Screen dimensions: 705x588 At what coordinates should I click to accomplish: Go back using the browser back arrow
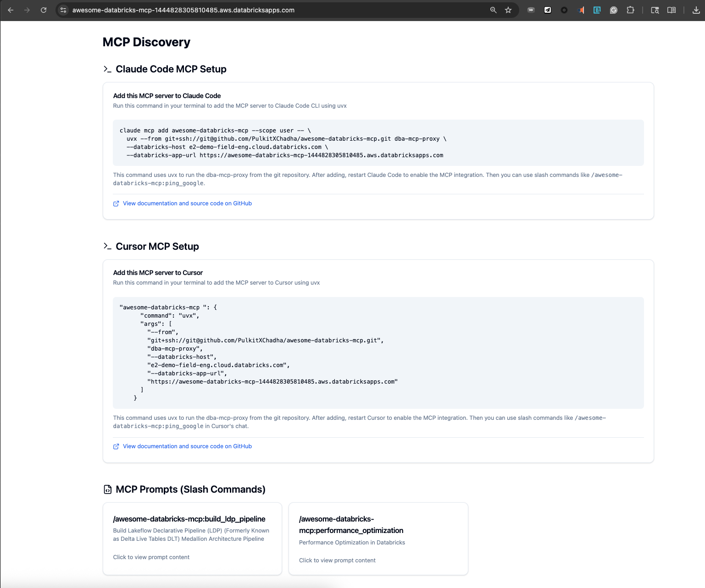click(11, 10)
